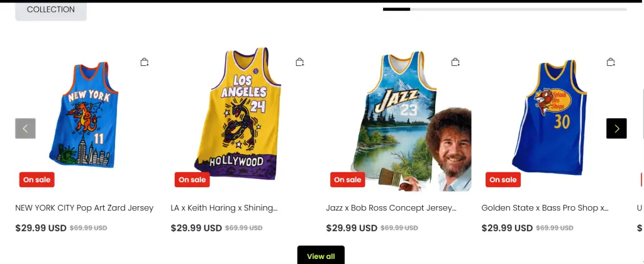644x264 pixels.
Task: Open Jazz x Bob Ross Concept Jersey link
Action: [391, 208]
